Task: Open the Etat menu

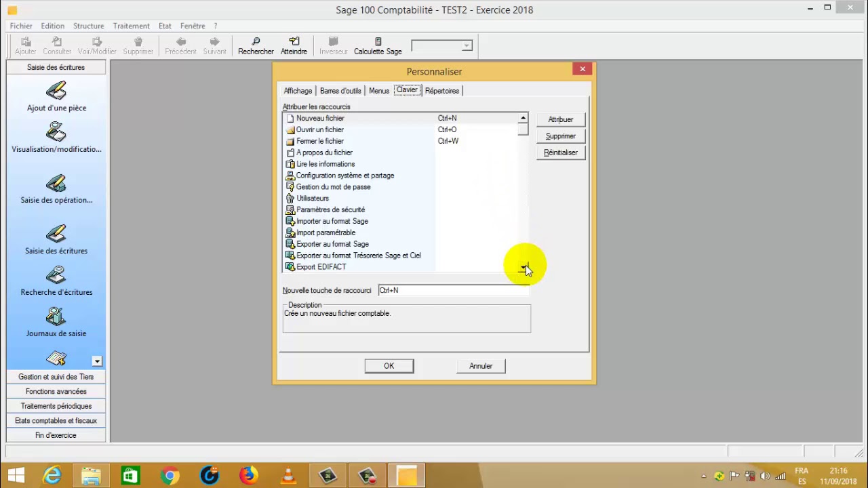Action: pos(165,26)
